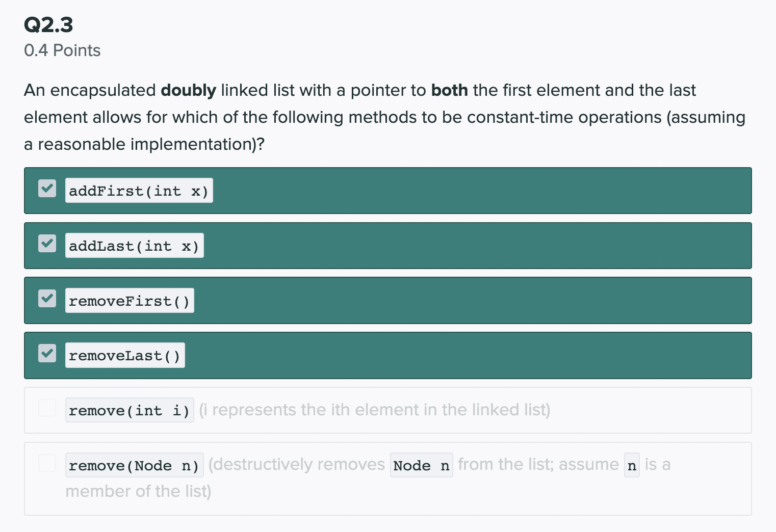Viewport: 776px width, 532px height.
Task: Uncheck the removeFirst() checkbox
Action: 47,298
